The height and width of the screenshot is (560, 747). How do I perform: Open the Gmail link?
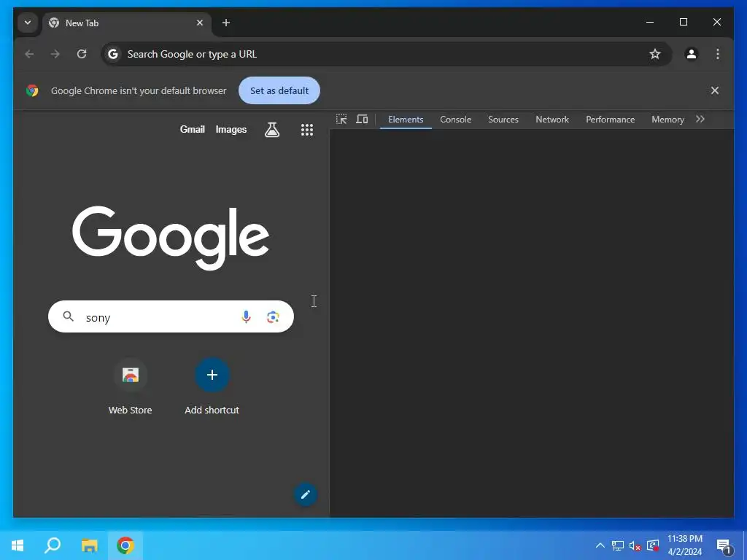click(x=192, y=129)
